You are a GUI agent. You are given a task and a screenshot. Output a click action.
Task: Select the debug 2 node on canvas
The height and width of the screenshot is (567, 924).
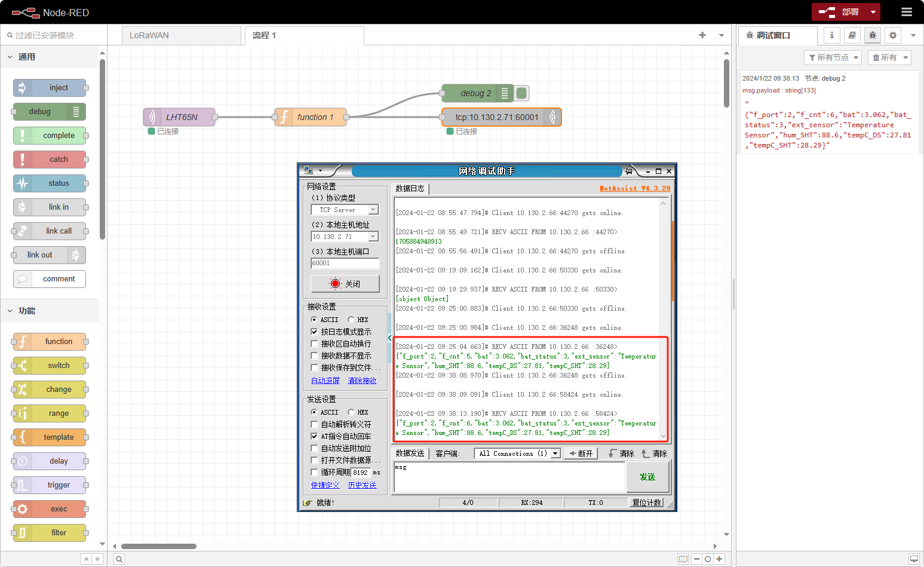[x=478, y=93]
